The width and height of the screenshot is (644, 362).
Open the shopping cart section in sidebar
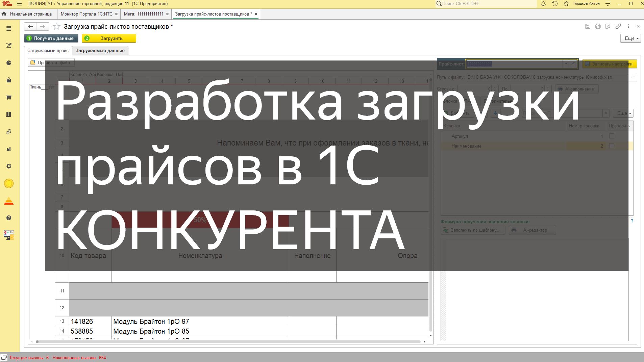coord(9,97)
